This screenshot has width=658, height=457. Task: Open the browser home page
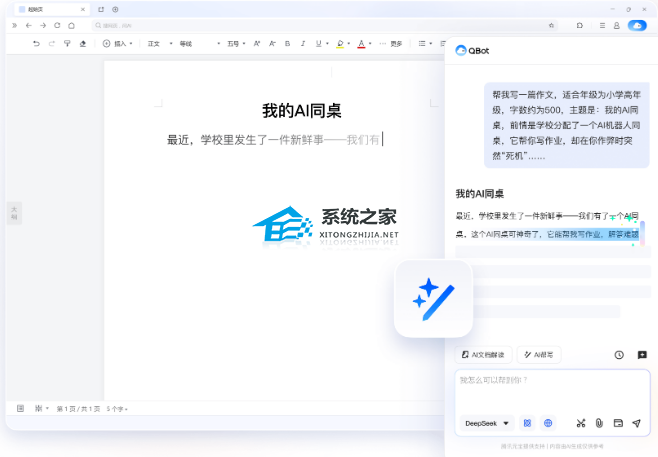point(71,26)
